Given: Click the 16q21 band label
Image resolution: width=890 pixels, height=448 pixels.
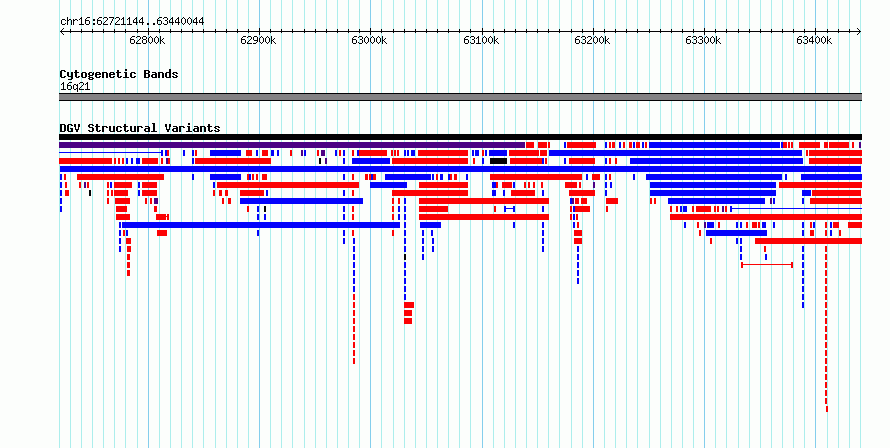Looking at the screenshot, I should coord(75,87).
